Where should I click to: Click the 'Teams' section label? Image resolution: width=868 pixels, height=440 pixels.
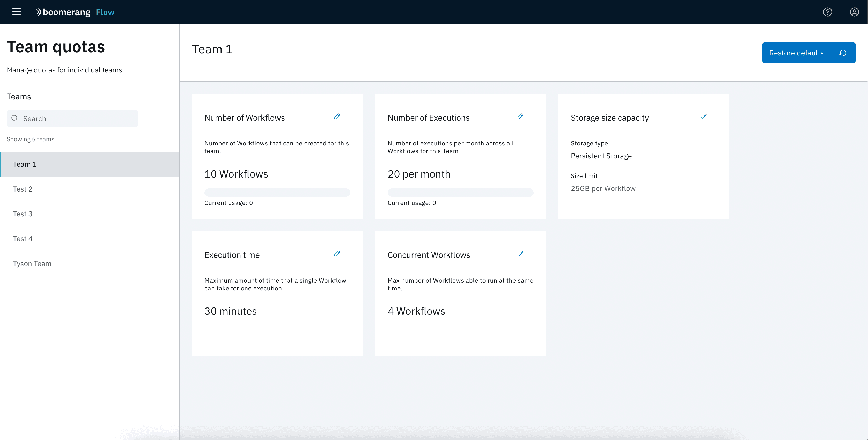(19, 97)
